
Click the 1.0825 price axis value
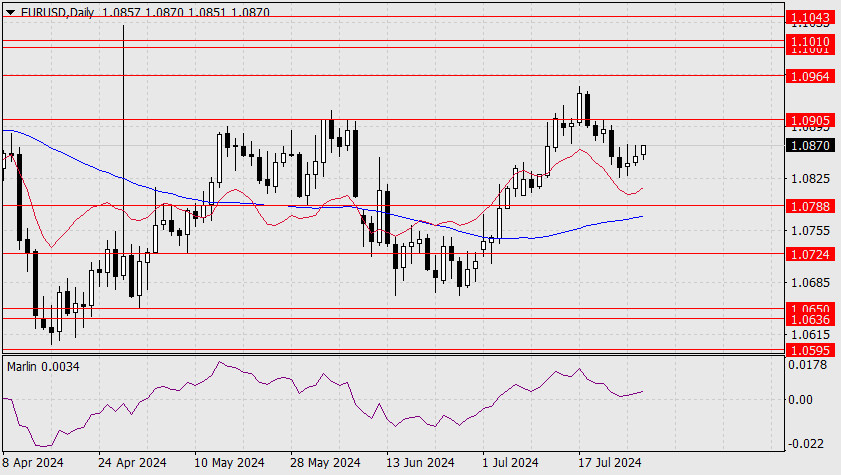[810, 179]
